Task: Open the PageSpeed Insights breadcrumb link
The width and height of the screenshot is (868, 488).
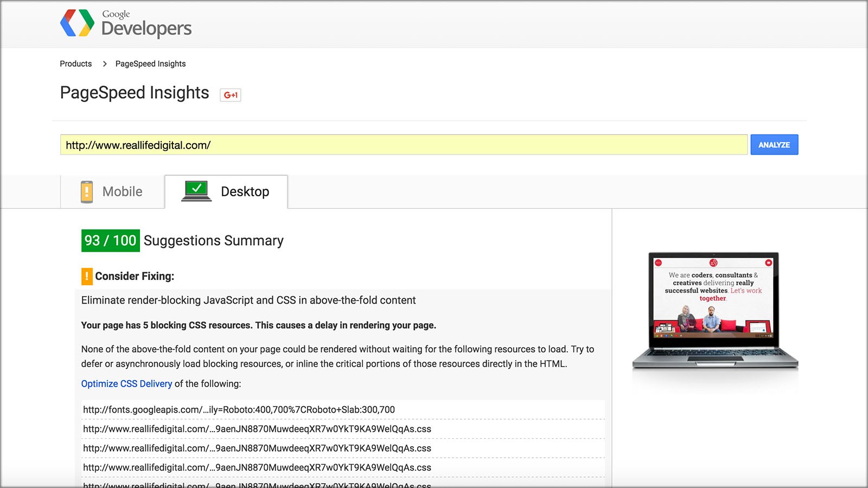Action: [150, 64]
